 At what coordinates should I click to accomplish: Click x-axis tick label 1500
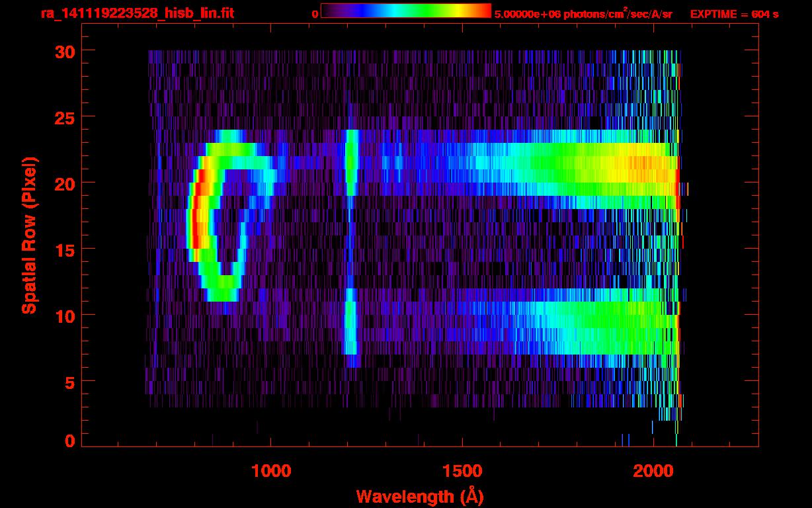(x=462, y=471)
